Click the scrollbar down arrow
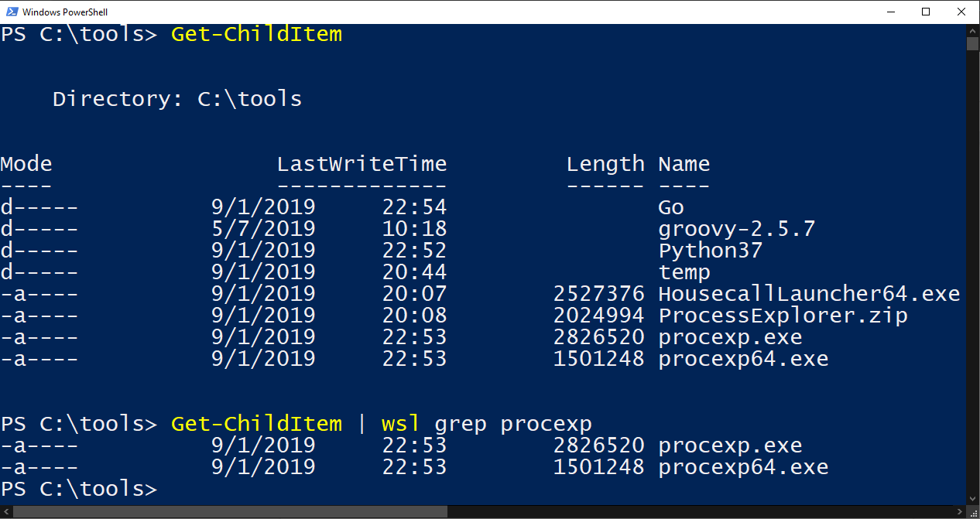 click(x=972, y=500)
